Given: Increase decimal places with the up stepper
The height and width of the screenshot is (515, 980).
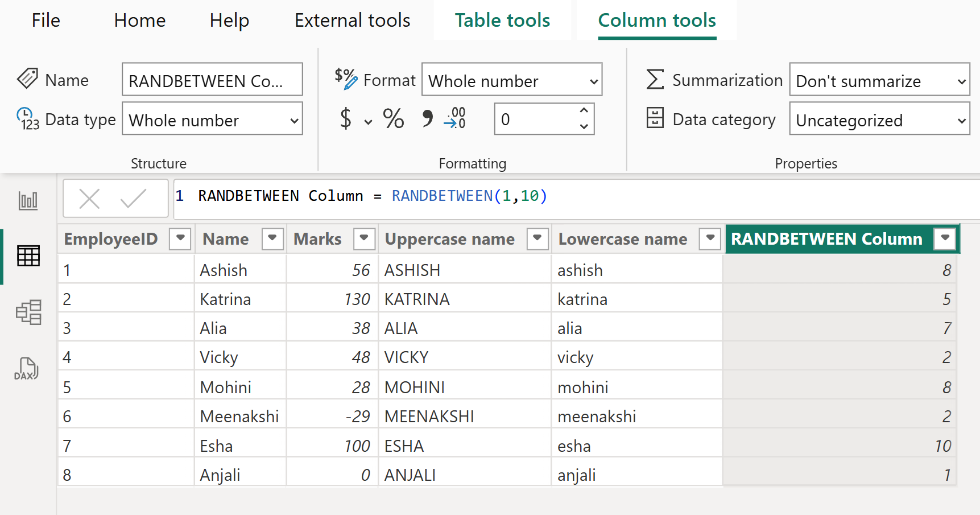Looking at the screenshot, I should (x=584, y=112).
